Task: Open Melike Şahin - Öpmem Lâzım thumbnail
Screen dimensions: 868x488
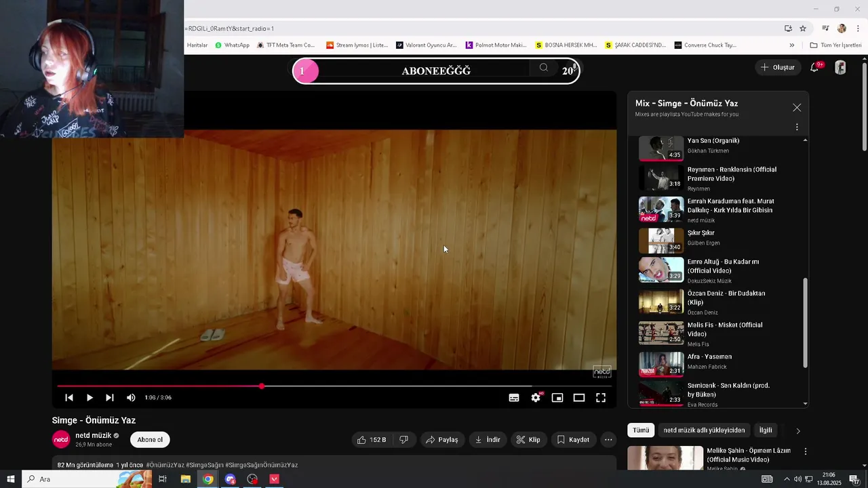Action: click(665, 458)
